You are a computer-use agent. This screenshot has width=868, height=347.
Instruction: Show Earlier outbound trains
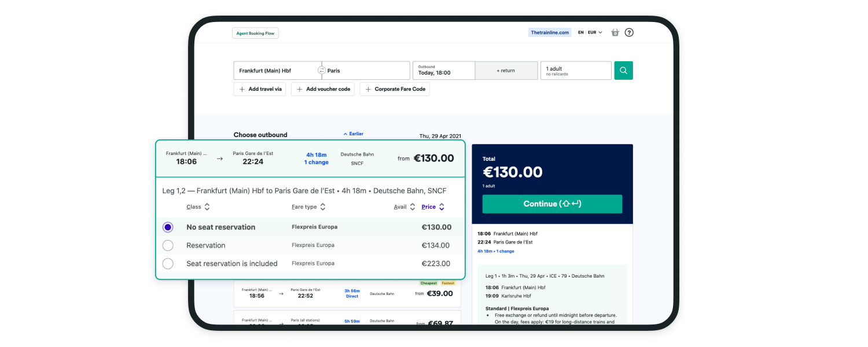[354, 134]
